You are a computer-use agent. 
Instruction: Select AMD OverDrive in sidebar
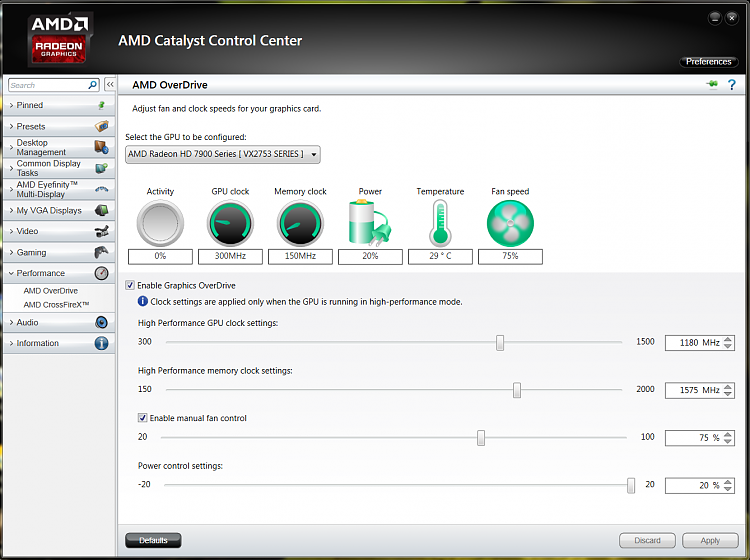click(x=51, y=291)
